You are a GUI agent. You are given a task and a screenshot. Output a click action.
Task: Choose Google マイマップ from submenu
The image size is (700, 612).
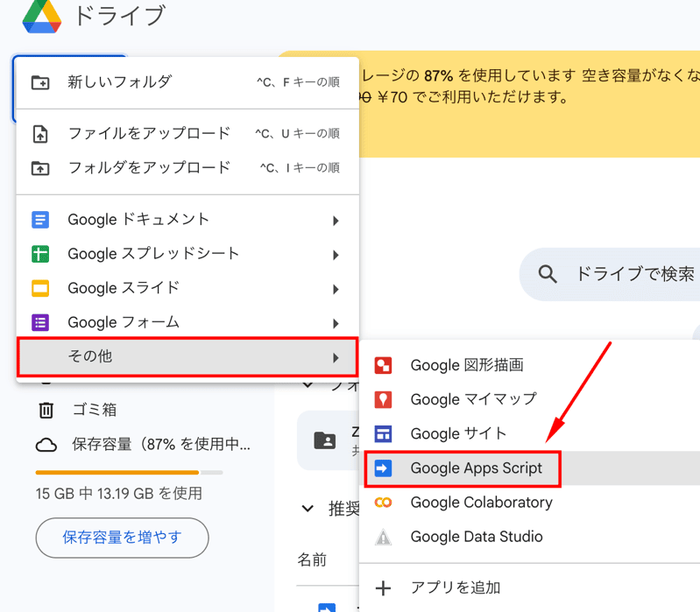point(531,399)
